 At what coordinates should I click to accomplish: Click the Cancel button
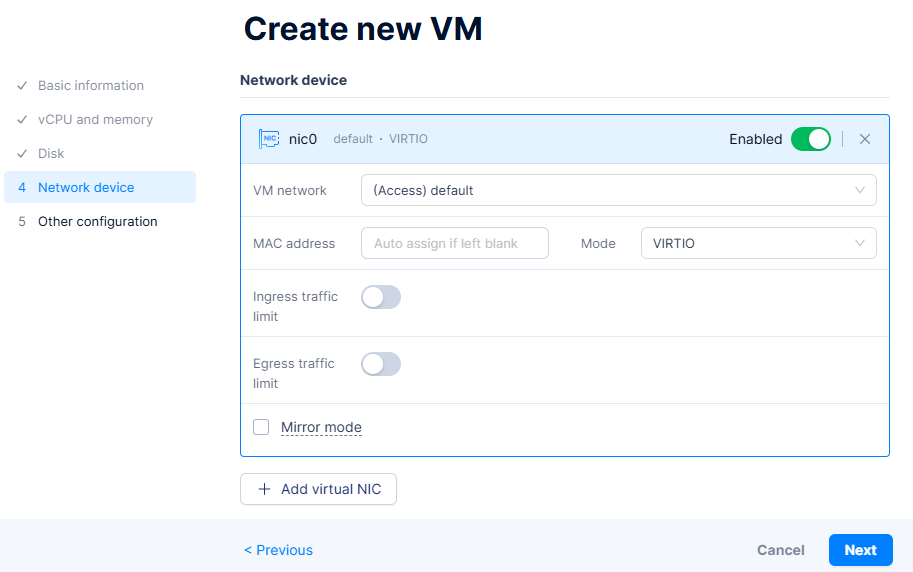[780, 550]
